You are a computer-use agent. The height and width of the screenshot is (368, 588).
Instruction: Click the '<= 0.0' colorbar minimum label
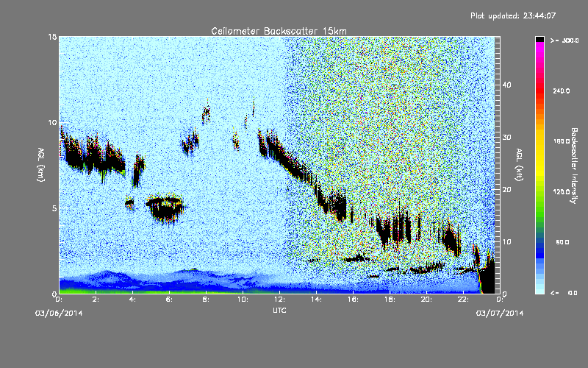coord(564,293)
